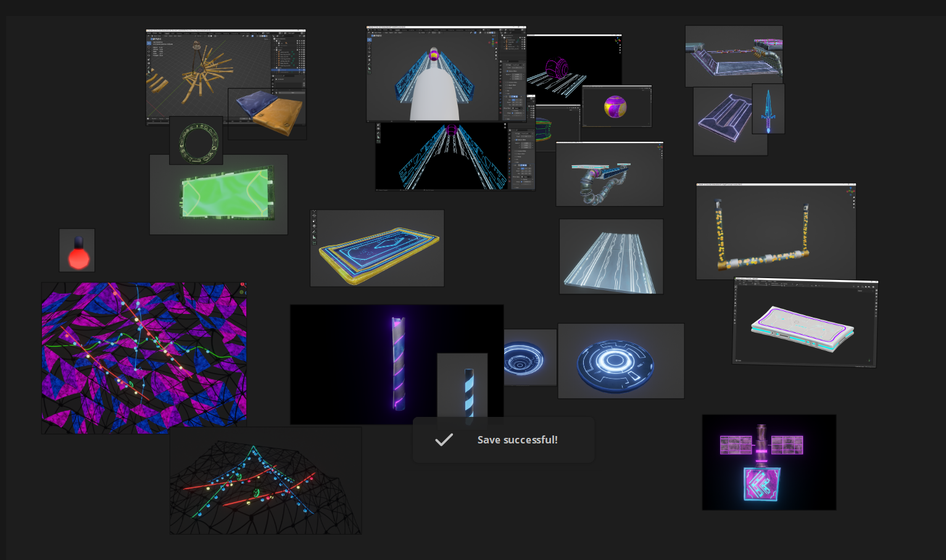
Task: Click the "Save successful!" notification text
Action: (x=517, y=440)
